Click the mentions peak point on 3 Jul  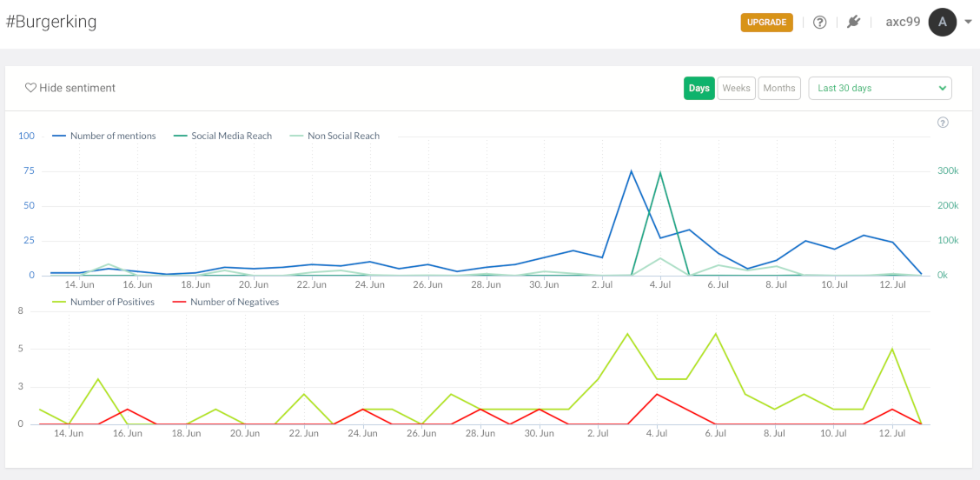[x=632, y=170]
